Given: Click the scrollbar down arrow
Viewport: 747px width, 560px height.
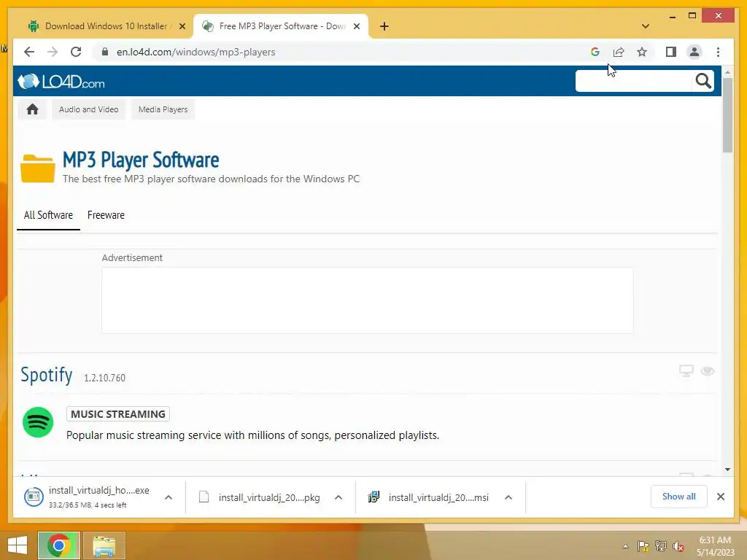Looking at the screenshot, I should click(x=727, y=470).
